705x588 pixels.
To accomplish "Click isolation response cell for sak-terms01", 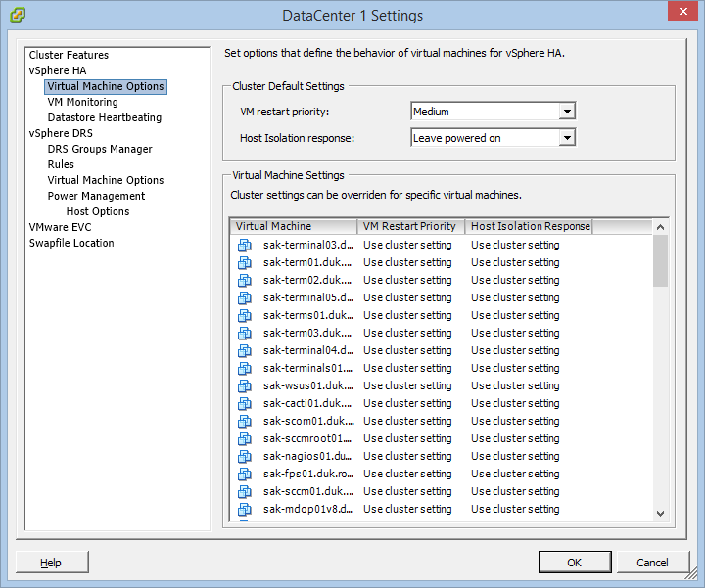I will [x=515, y=316].
